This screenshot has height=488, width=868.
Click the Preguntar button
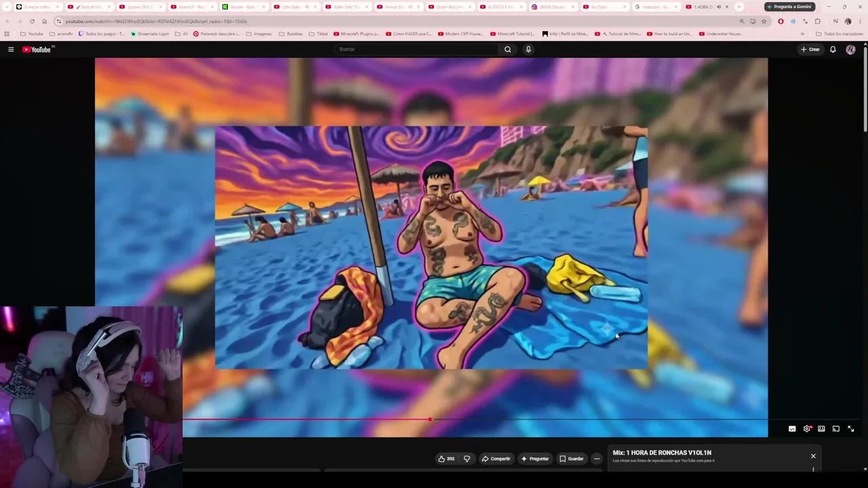535,459
